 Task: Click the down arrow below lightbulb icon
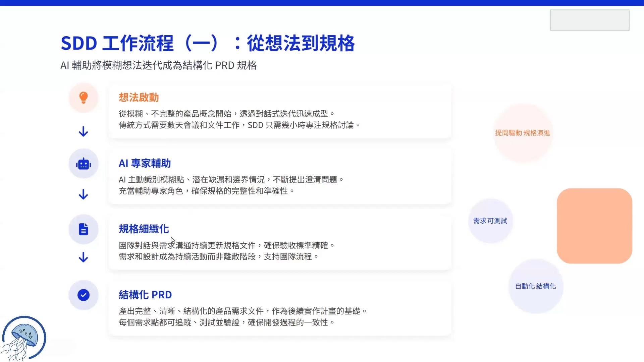pos(83,131)
